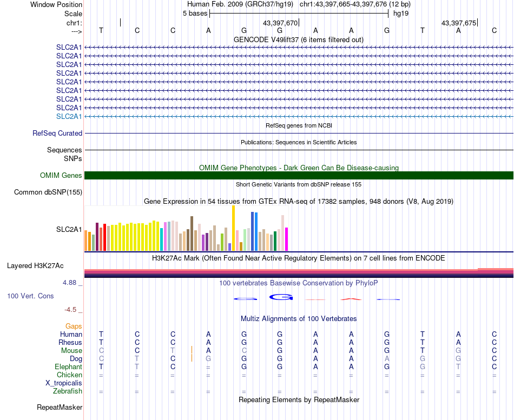Click the 43,397,675 coordinate marker
This screenshot has width=514, height=420.
[x=459, y=23]
